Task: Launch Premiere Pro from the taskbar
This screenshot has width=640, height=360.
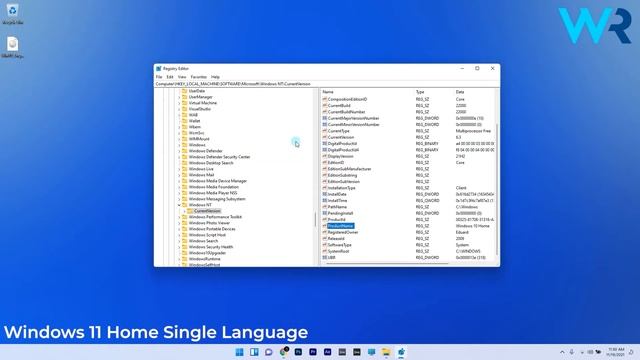Action: pyautogui.click(x=313, y=352)
